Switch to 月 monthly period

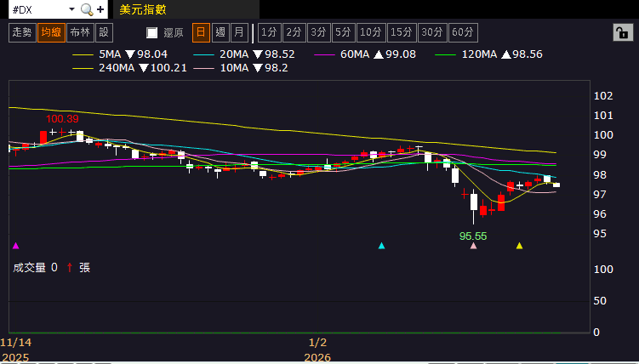click(x=239, y=32)
